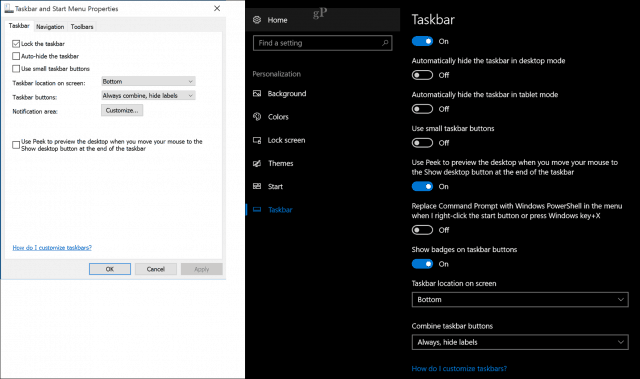
Task: Open How do I customize taskbars link in Settings
Action: (x=459, y=368)
